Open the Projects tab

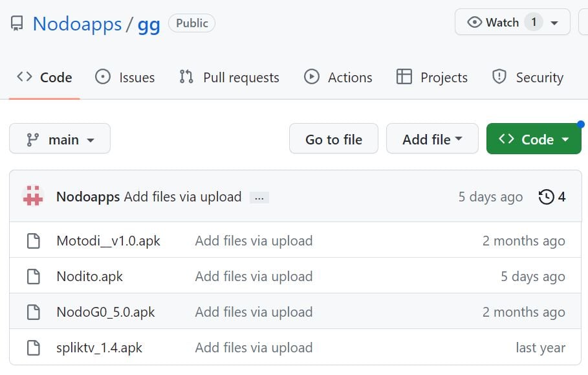432,77
